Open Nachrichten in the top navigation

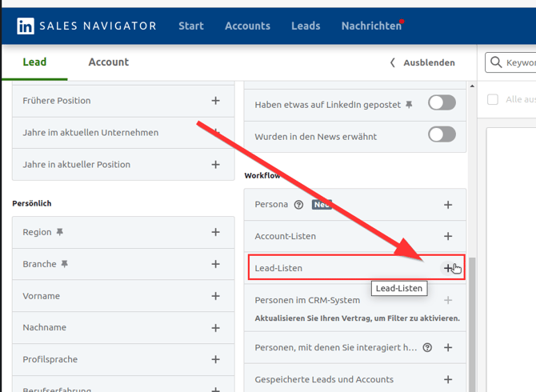pyautogui.click(x=371, y=26)
